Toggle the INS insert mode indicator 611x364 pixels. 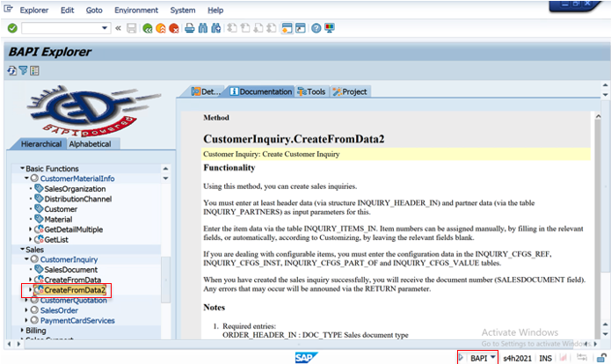coord(545,358)
